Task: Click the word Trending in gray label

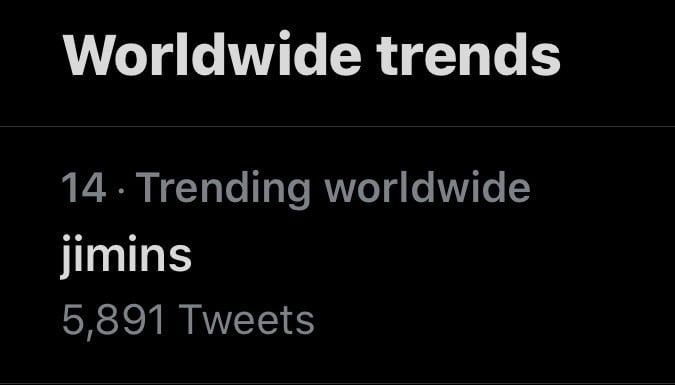Action: 223,189
